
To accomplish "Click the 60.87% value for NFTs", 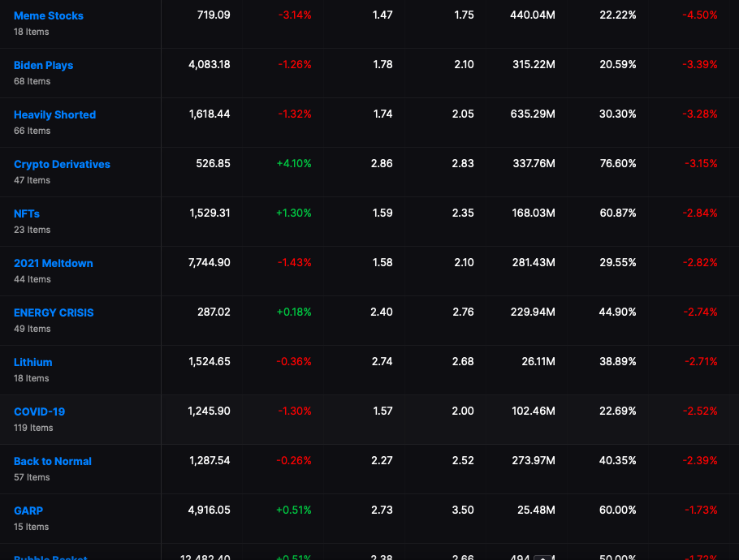I will pyautogui.click(x=618, y=213).
